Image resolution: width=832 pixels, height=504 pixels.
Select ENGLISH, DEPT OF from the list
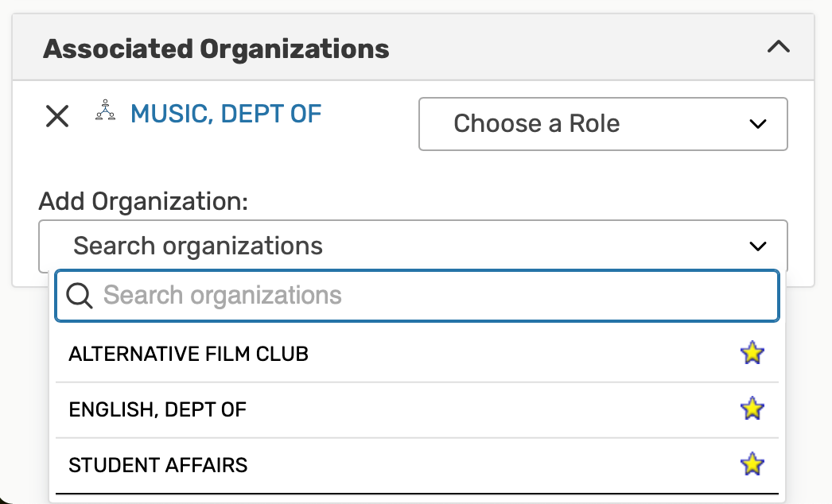point(157,410)
